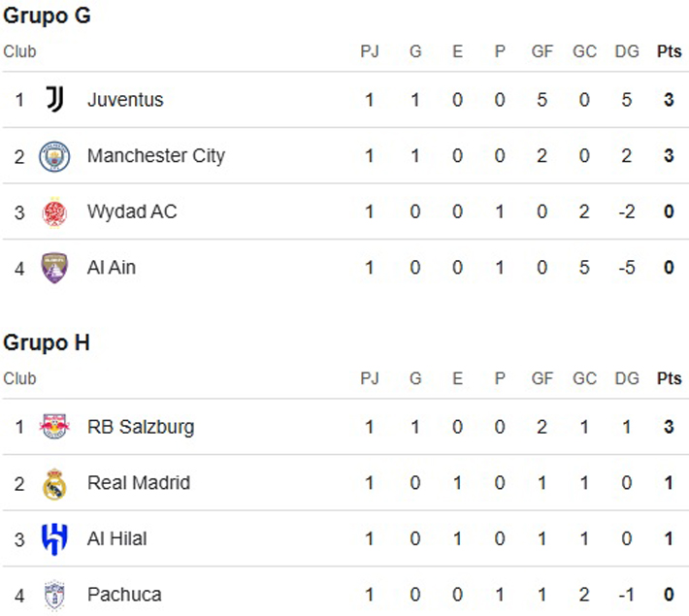This screenshot has height=616, width=689.
Task: Click the Al Hilal logo
Action: coord(54,538)
